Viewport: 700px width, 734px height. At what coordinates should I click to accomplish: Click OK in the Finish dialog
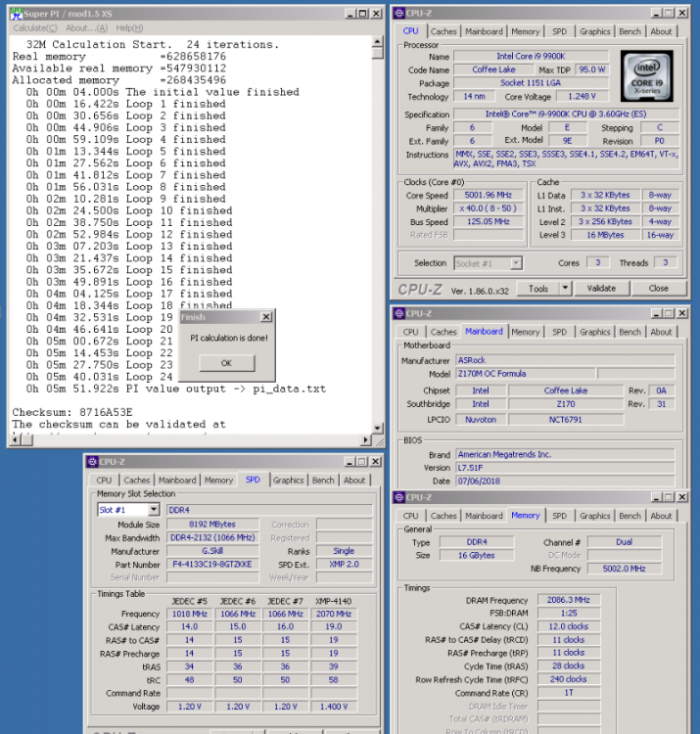pyautogui.click(x=226, y=363)
